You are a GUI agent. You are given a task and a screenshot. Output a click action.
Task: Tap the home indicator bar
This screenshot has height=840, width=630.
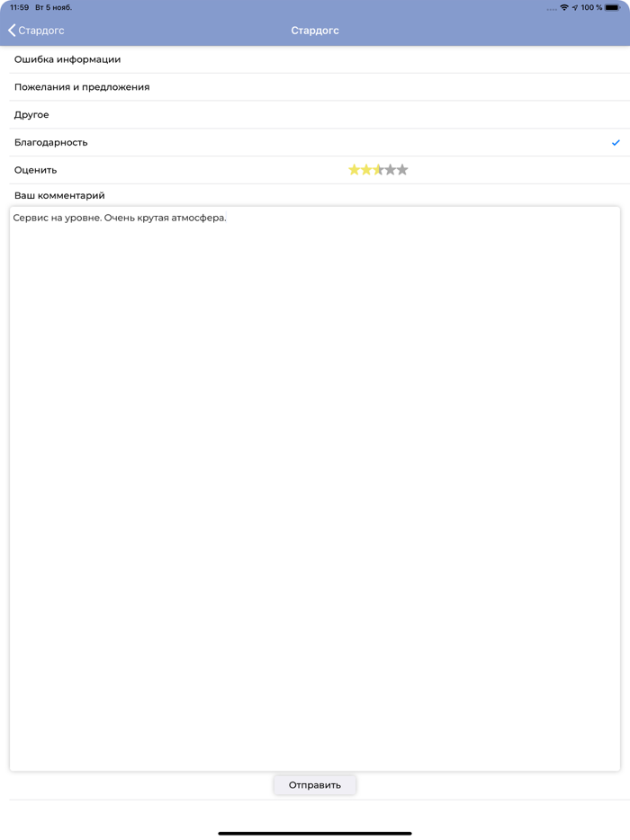pyautogui.click(x=315, y=833)
